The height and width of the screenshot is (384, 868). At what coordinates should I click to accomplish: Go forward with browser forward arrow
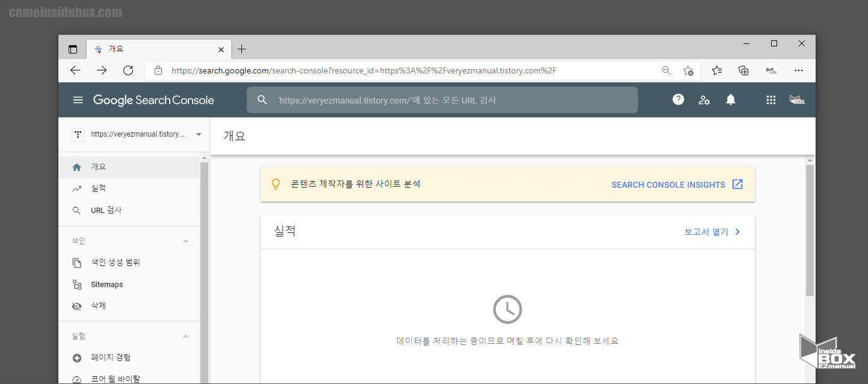102,70
